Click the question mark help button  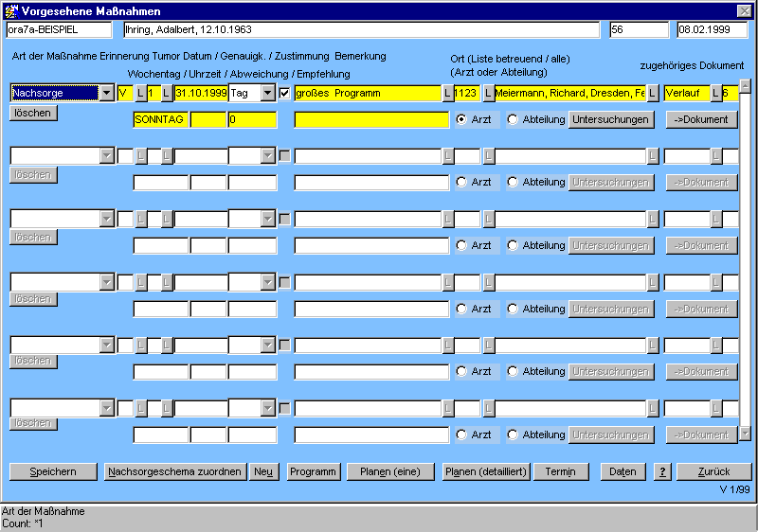click(x=661, y=471)
